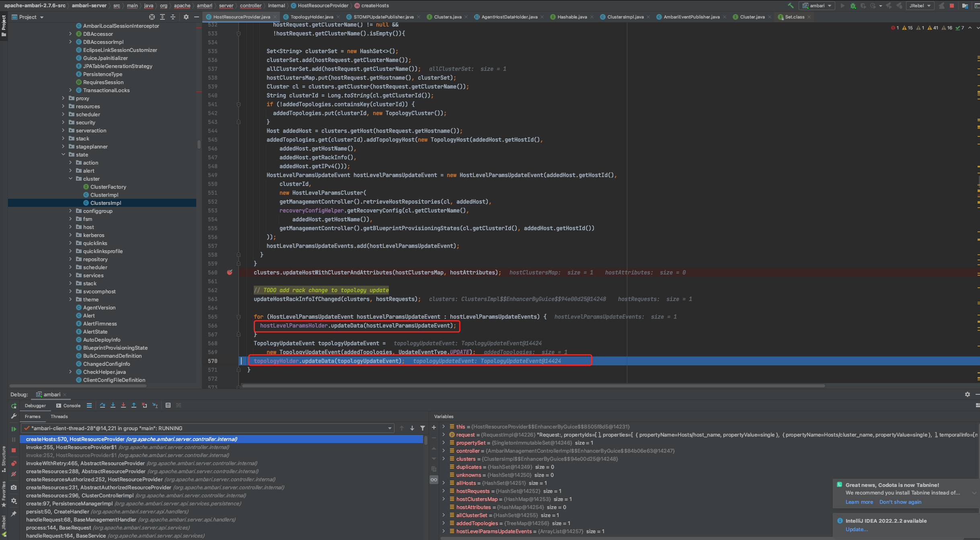
Task: Expand hostRequests variable
Action: (x=444, y=491)
